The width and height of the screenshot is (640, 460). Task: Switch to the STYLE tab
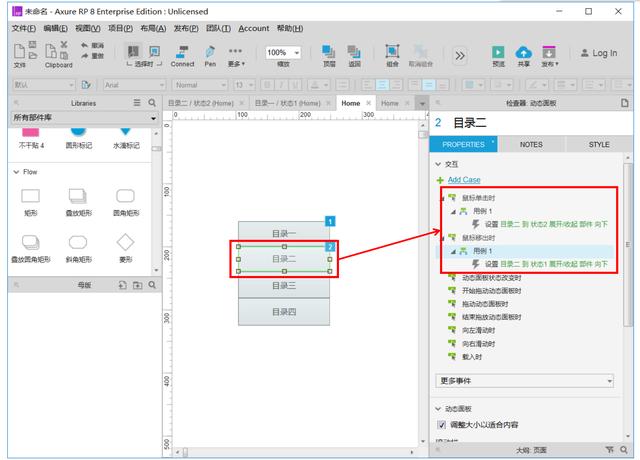coord(599,145)
